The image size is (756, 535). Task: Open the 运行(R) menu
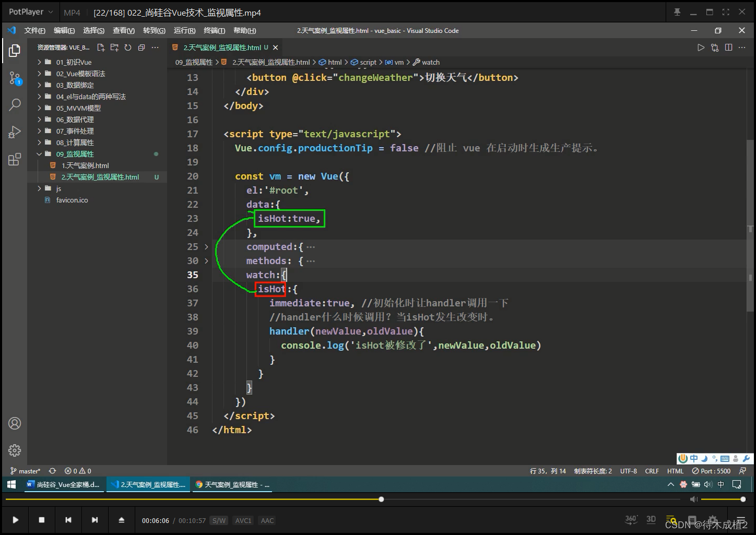click(x=184, y=30)
